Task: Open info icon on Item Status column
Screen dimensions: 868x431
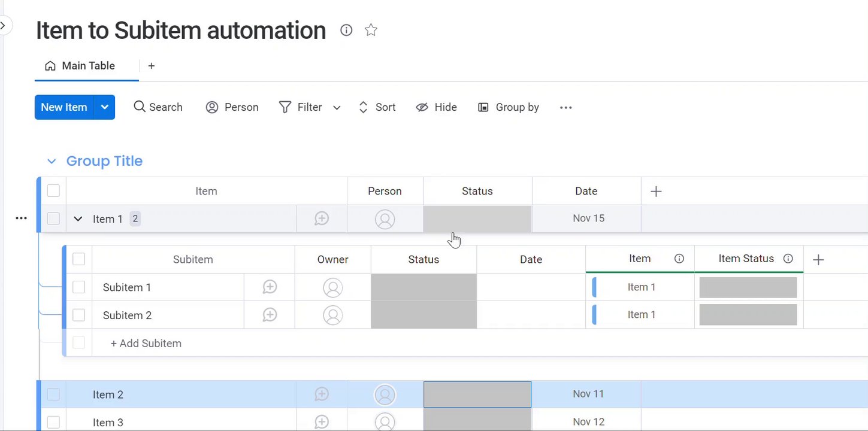Action: (788, 259)
